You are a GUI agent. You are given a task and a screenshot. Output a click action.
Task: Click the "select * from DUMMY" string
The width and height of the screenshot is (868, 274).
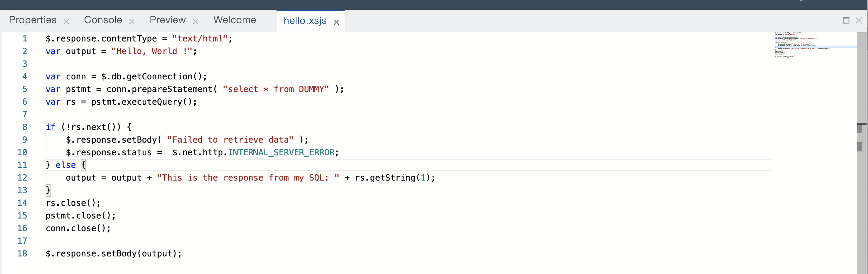(276, 89)
